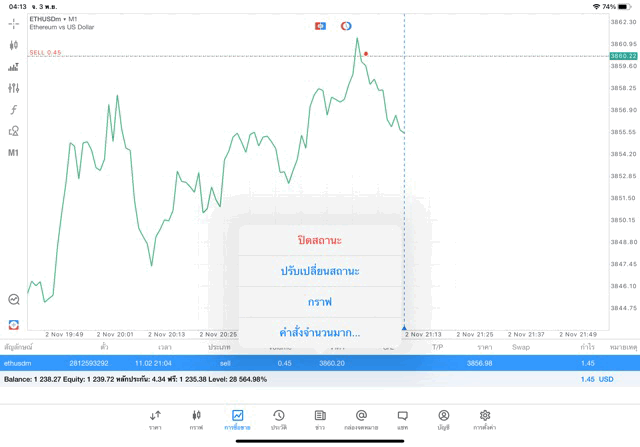Open the M1 timeframe selector
The image size is (640, 447).
click(x=13, y=153)
